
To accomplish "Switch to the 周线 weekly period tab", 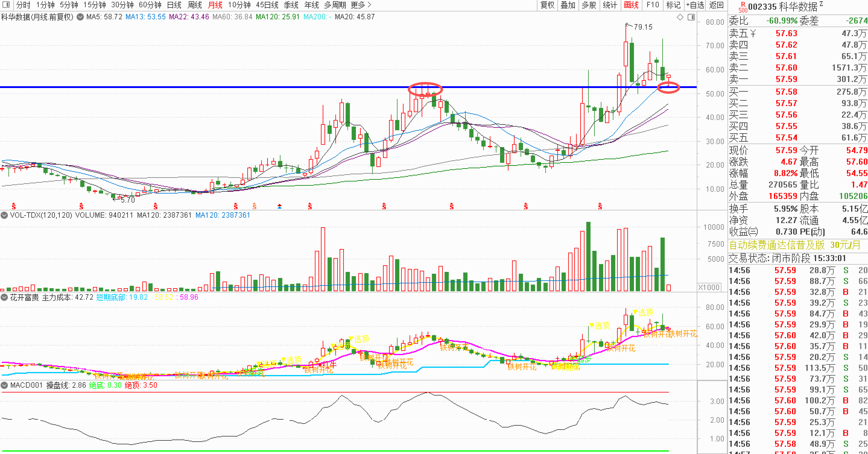I will 195,5.
